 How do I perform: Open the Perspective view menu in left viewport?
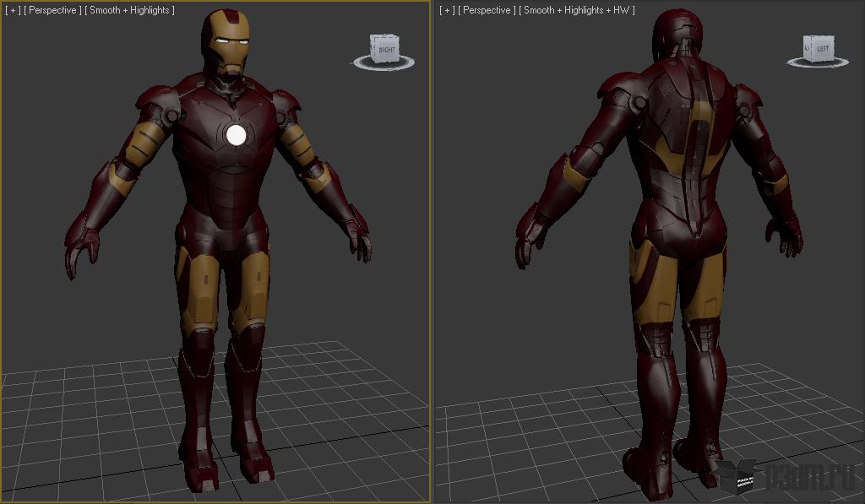(52, 10)
